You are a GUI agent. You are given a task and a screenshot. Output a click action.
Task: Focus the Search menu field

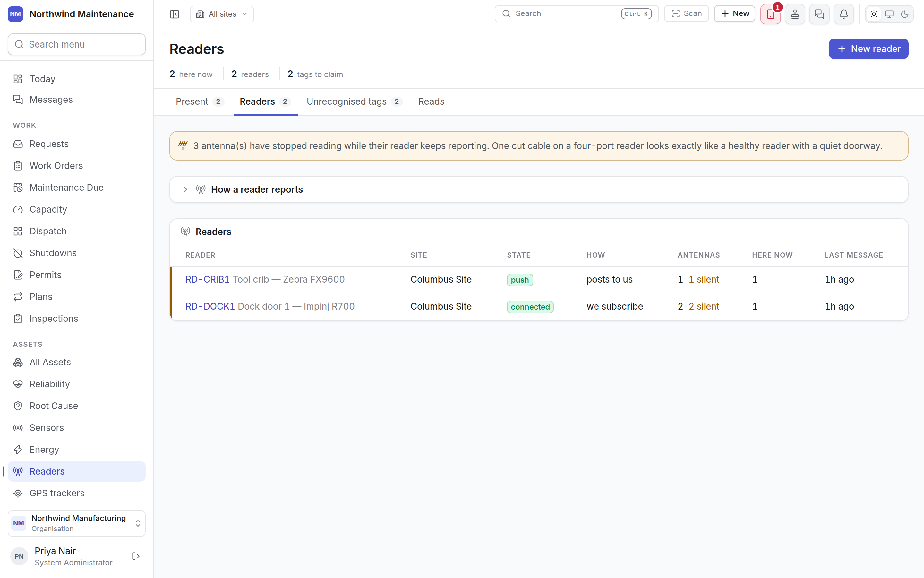[x=77, y=44]
